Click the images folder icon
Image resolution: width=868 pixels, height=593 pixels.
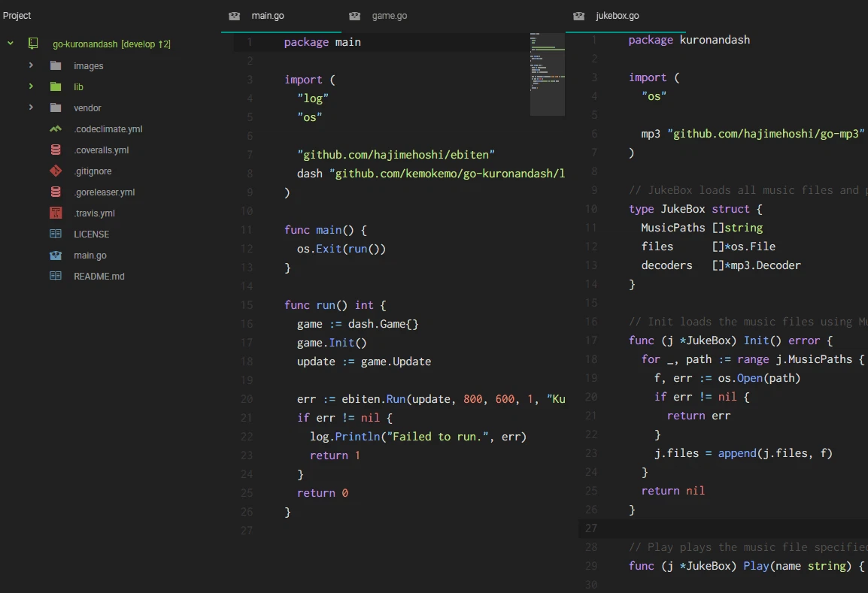(55, 65)
